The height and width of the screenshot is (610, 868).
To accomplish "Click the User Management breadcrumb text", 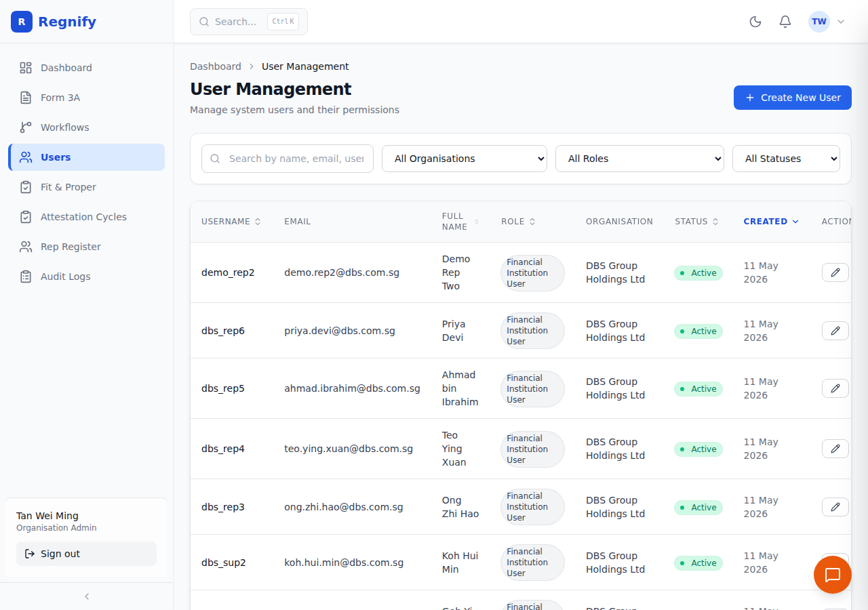I will point(305,66).
